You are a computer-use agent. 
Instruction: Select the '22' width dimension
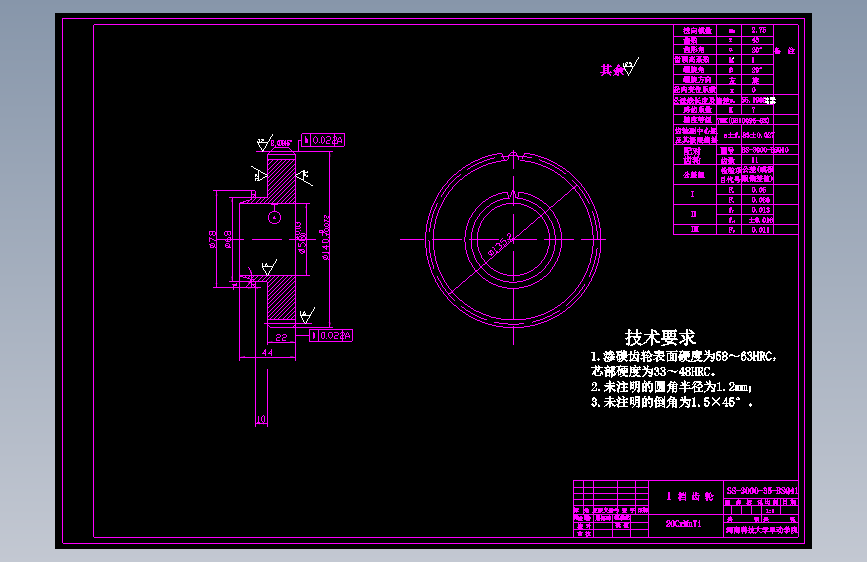pyautogui.click(x=281, y=337)
